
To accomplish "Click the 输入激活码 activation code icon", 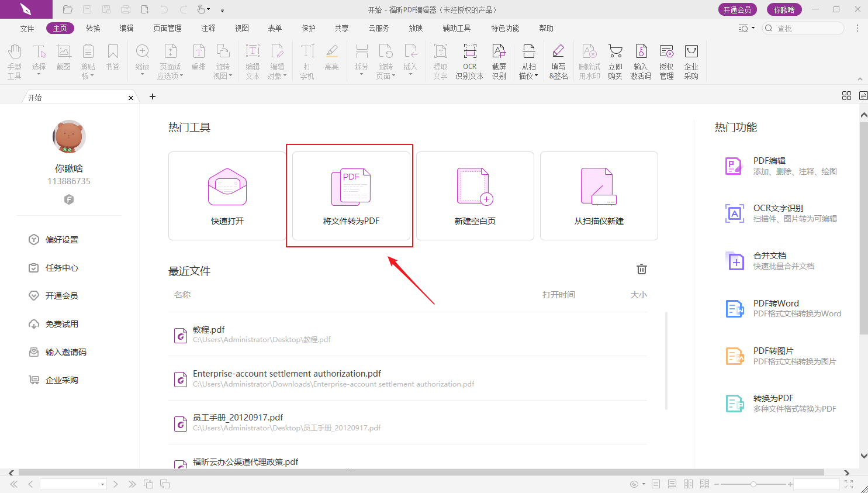I will (641, 61).
